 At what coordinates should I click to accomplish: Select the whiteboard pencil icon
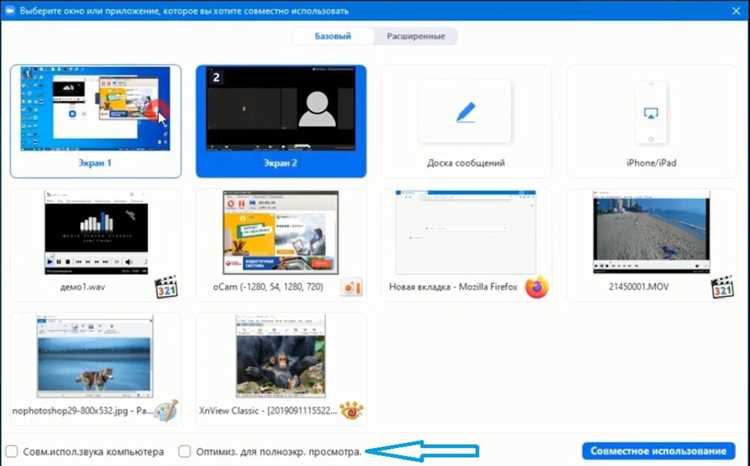point(465,112)
